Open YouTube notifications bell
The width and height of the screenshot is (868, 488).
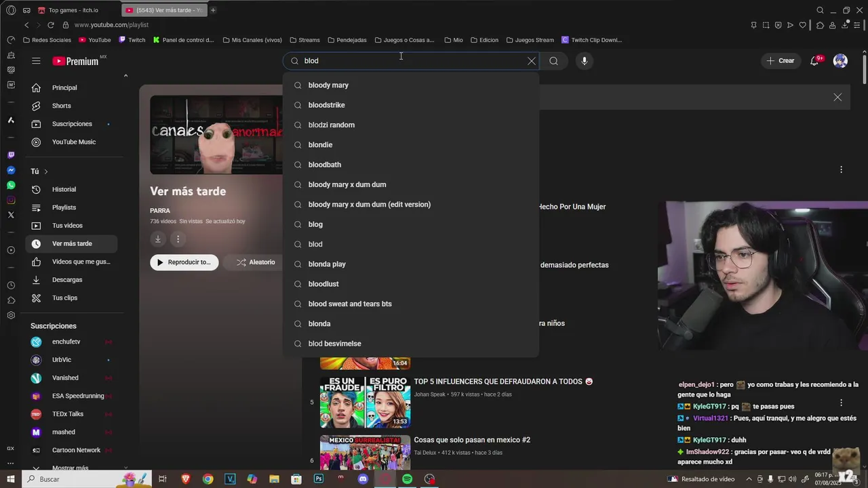pyautogui.click(x=814, y=61)
